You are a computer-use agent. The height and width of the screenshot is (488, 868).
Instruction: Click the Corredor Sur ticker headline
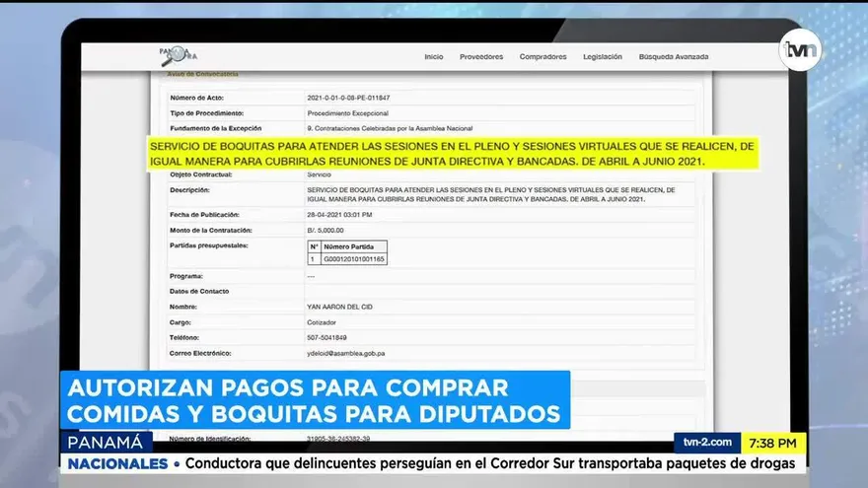(490, 463)
